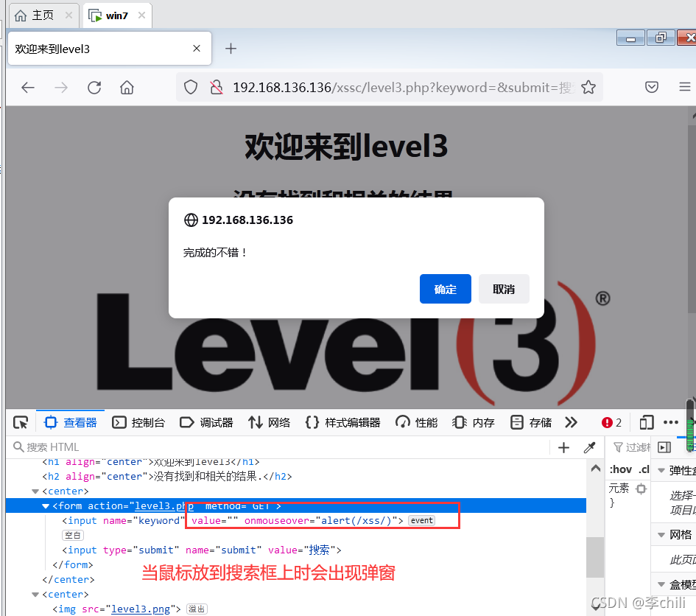Click the 空白 whitespace badge

tap(73, 535)
